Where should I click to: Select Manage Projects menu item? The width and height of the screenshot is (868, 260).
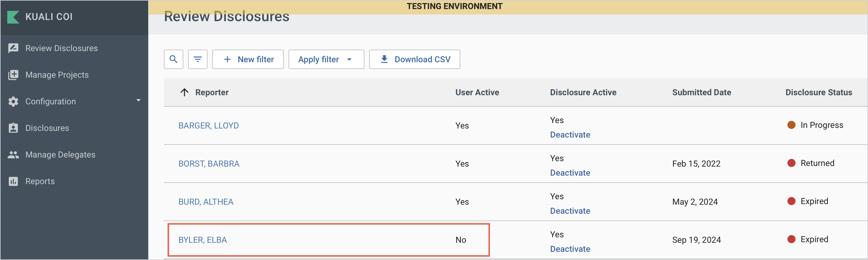click(x=57, y=75)
